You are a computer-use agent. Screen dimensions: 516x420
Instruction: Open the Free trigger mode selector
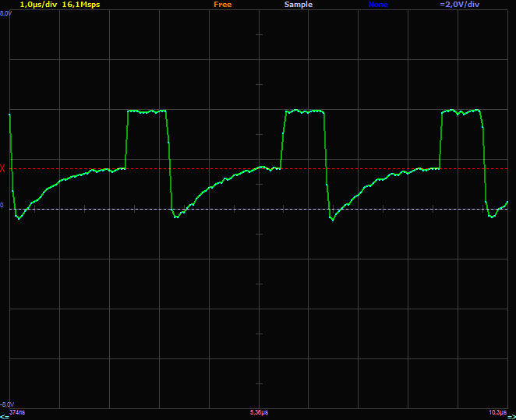[x=222, y=5]
